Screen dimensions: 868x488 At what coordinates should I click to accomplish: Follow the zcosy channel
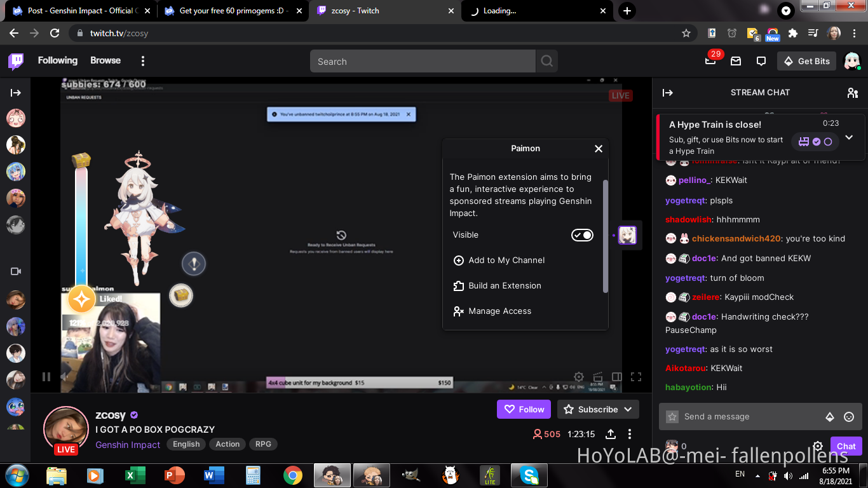coord(524,409)
